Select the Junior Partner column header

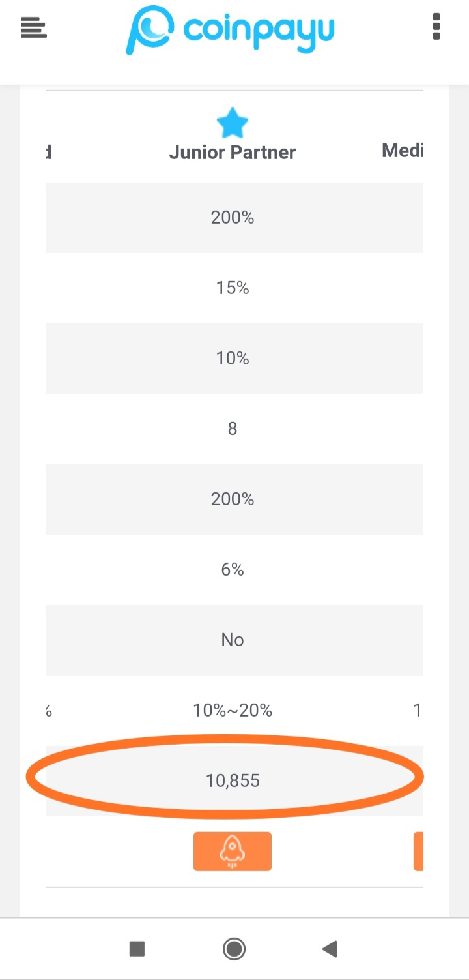(x=233, y=153)
